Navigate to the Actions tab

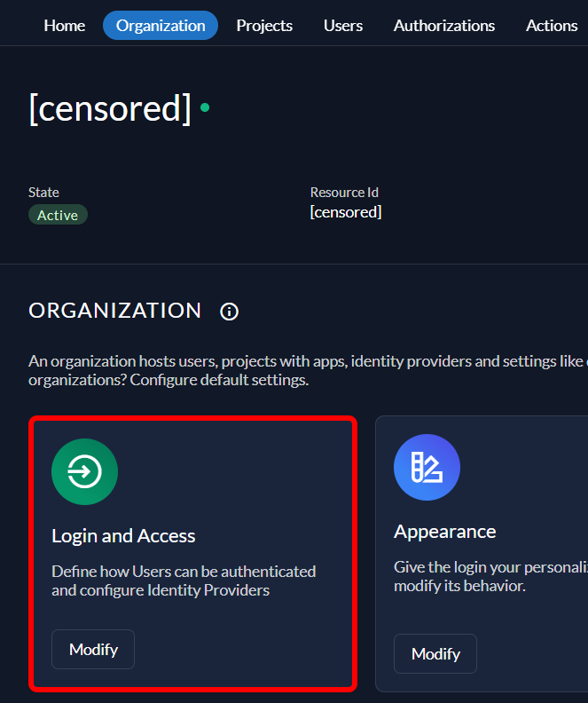point(552,26)
